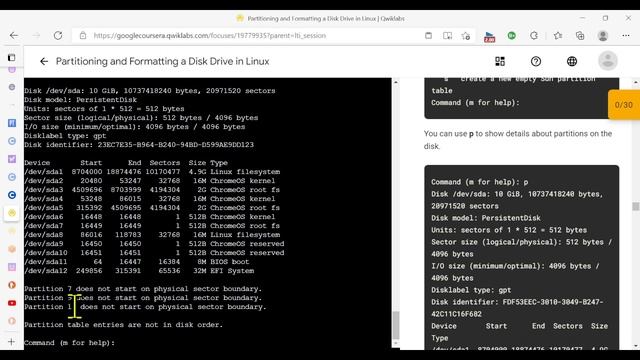Click the browser tab title text

326,18
